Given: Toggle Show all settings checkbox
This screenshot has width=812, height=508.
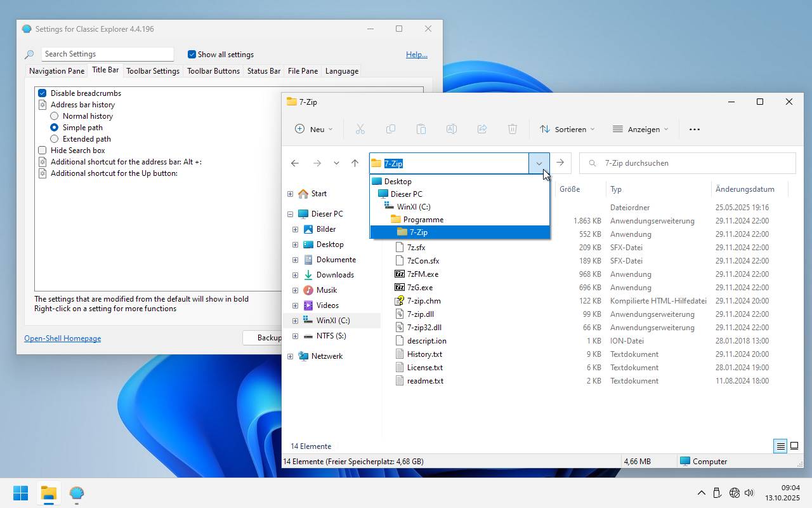Looking at the screenshot, I should tap(192, 55).
